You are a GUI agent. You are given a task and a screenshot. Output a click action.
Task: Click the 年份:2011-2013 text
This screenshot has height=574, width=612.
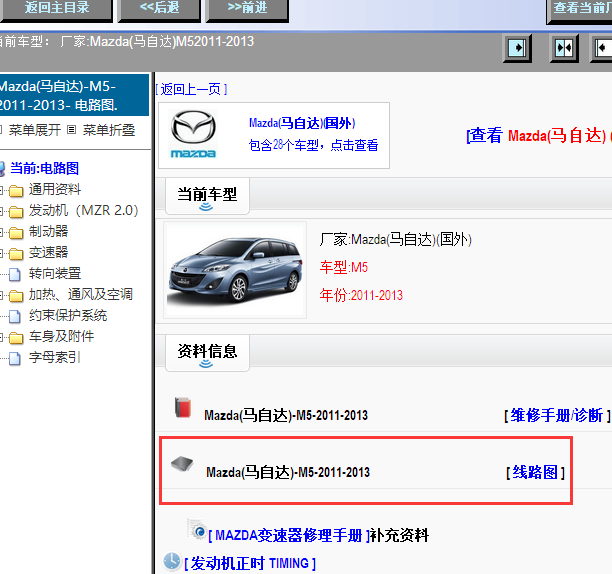click(361, 295)
